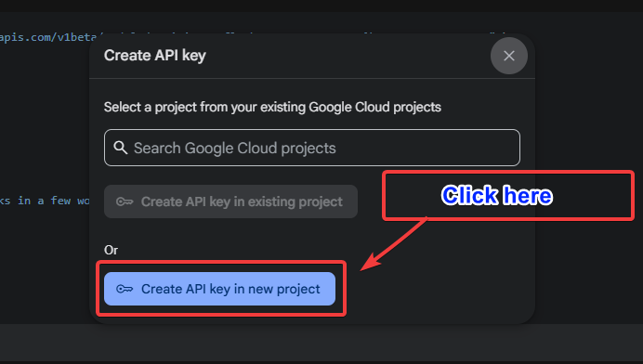Click the gray bar beneath the dialog
The width and height of the screenshot is (643, 364).
[x=321, y=343]
